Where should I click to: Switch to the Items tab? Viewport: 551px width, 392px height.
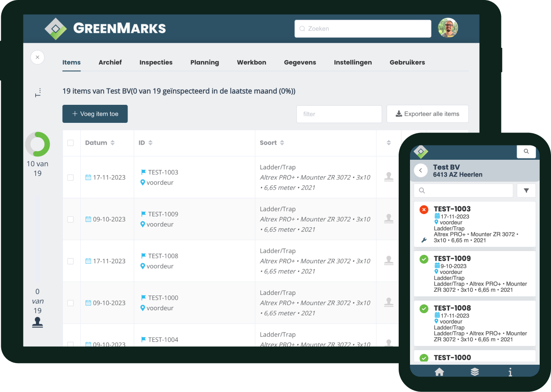coord(71,62)
